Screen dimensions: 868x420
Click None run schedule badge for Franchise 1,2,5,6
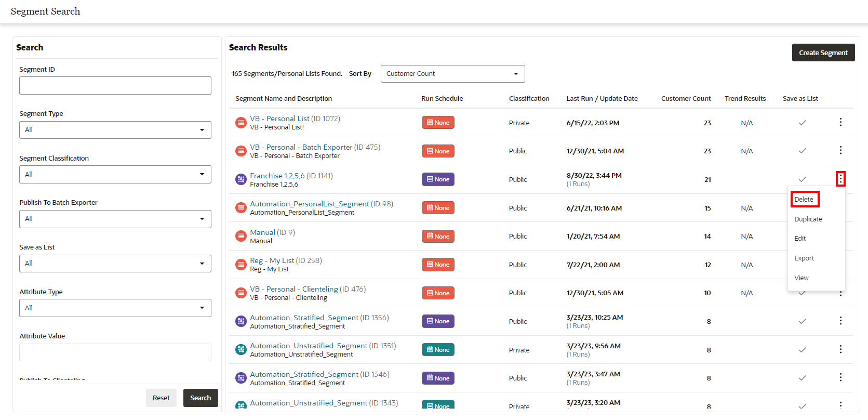click(x=438, y=179)
